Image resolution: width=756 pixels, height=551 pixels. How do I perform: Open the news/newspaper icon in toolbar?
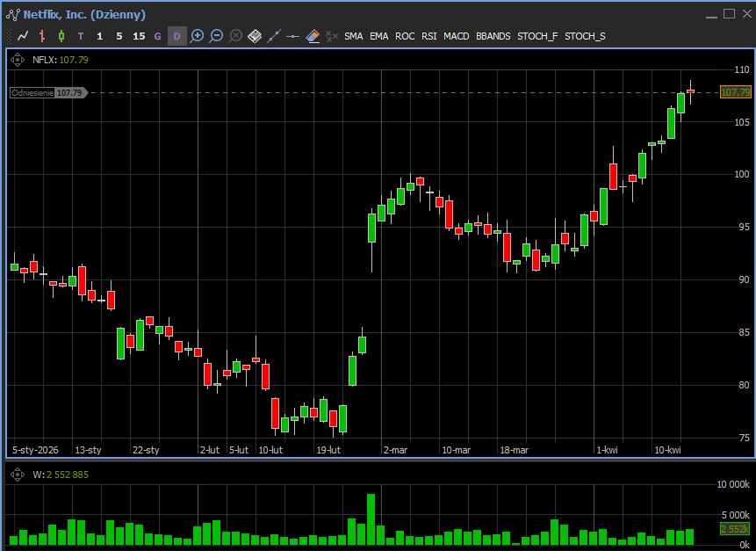(255, 36)
